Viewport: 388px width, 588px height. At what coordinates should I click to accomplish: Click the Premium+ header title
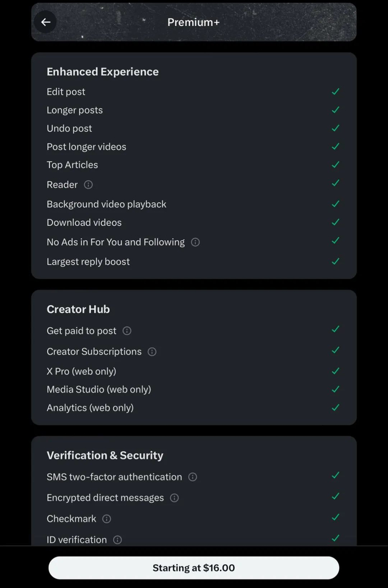[x=193, y=22]
